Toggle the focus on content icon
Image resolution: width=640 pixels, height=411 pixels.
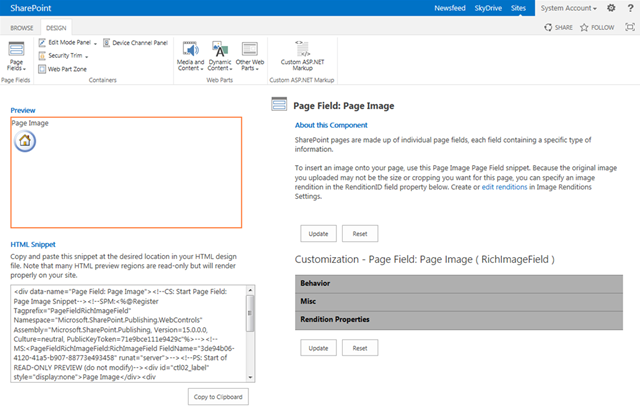(630, 27)
